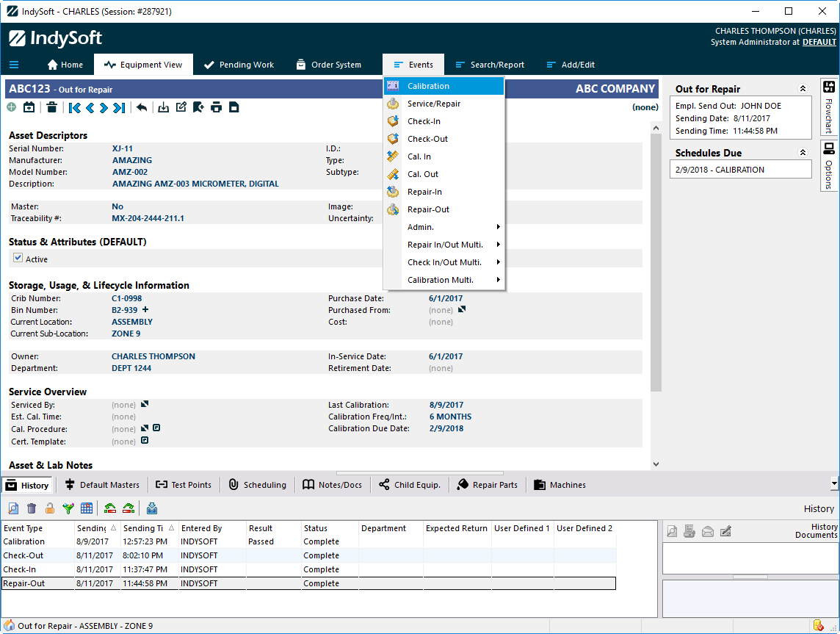Click the print icon in the asset toolbar
This screenshot has width=840, height=634.
pyautogui.click(x=216, y=108)
